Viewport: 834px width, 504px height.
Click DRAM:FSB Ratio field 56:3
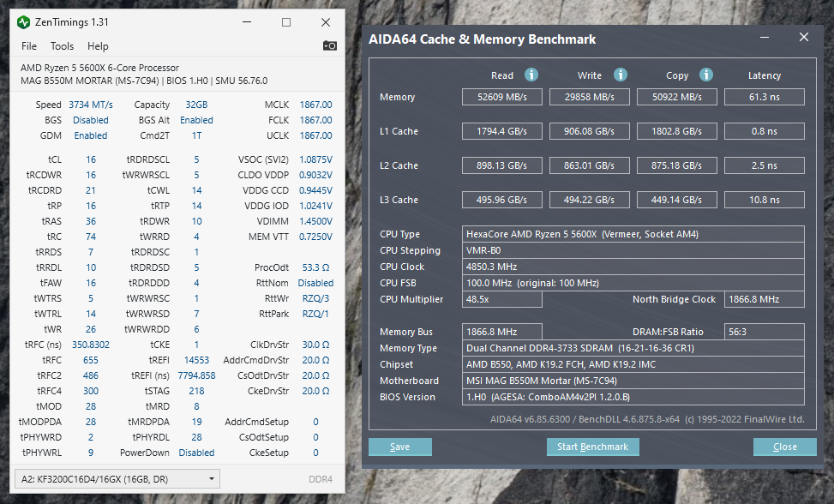coord(765,332)
